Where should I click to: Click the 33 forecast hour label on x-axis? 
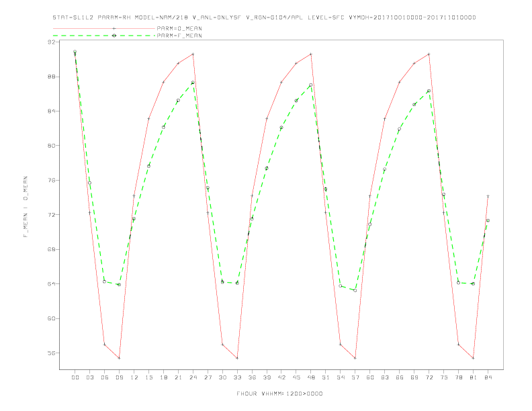click(x=237, y=377)
